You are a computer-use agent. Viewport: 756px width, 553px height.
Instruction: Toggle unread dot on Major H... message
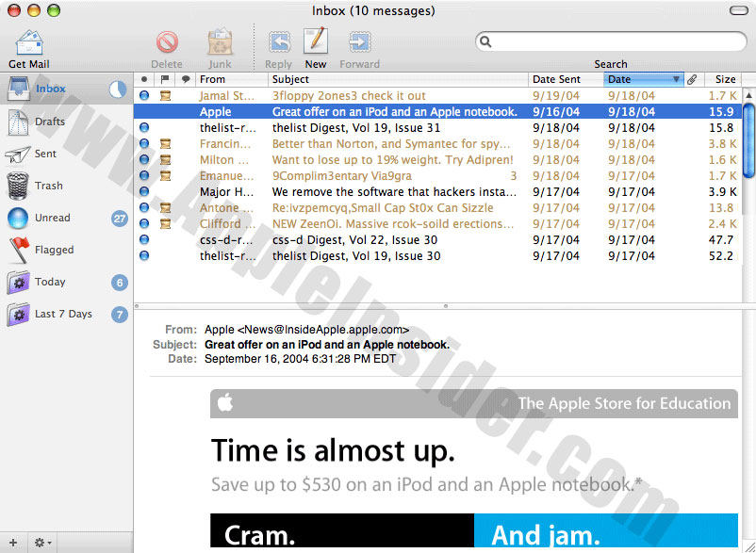143,192
